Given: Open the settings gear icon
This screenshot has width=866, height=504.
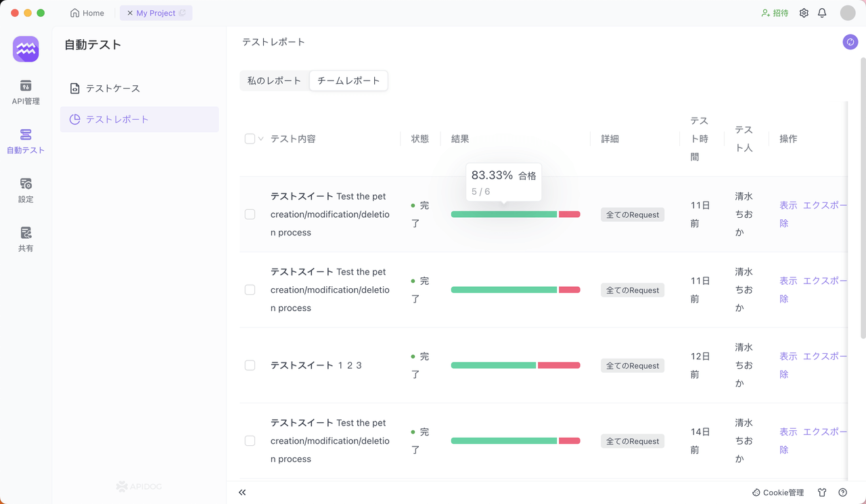Looking at the screenshot, I should pos(804,13).
